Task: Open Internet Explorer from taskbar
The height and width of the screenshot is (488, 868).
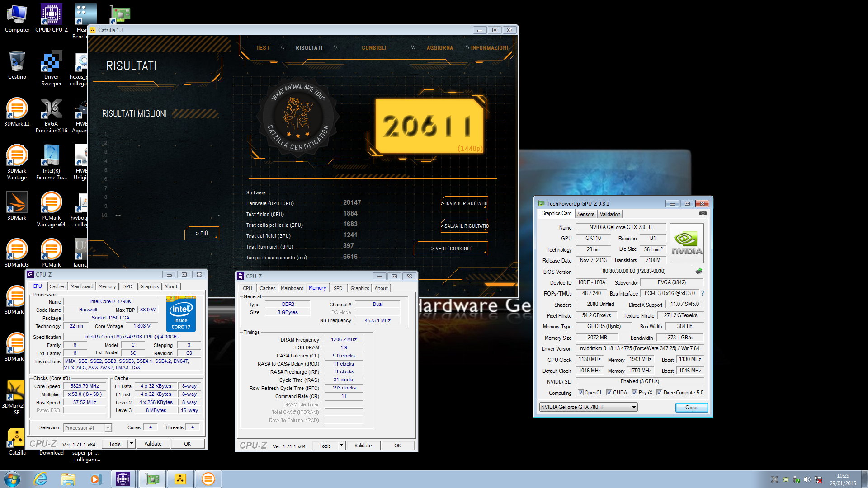Action: [41, 479]
